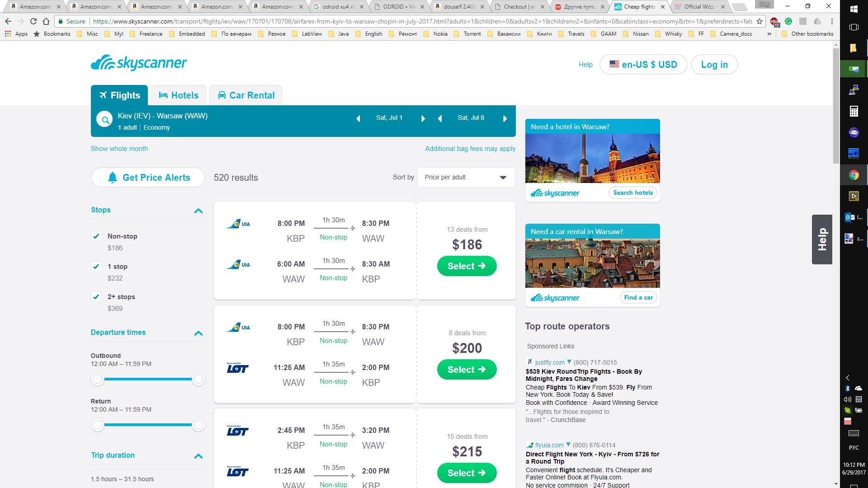The width and height of the screenshot is (868, 488).
Task: Uncheck the Non-stop filter
Action: pyautogui.click(x=96, y=236)
